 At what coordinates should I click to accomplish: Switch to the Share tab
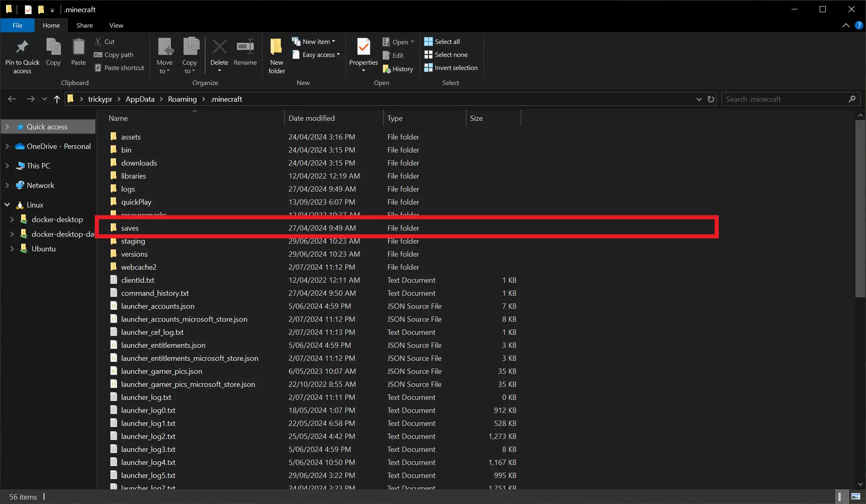[84, 25]
